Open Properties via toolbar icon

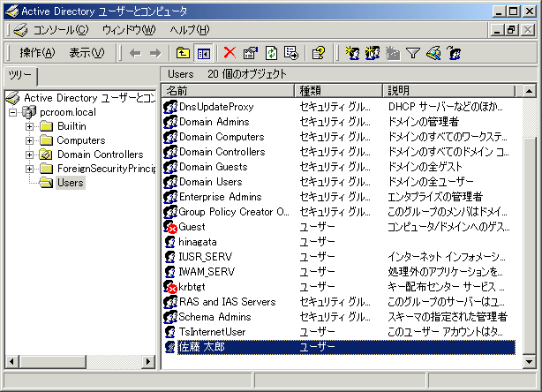coord(251,53)
